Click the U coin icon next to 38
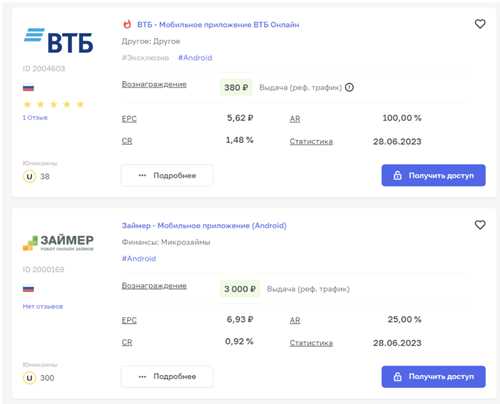This screenshot has width=500, height=404. [x=29, y=176]
